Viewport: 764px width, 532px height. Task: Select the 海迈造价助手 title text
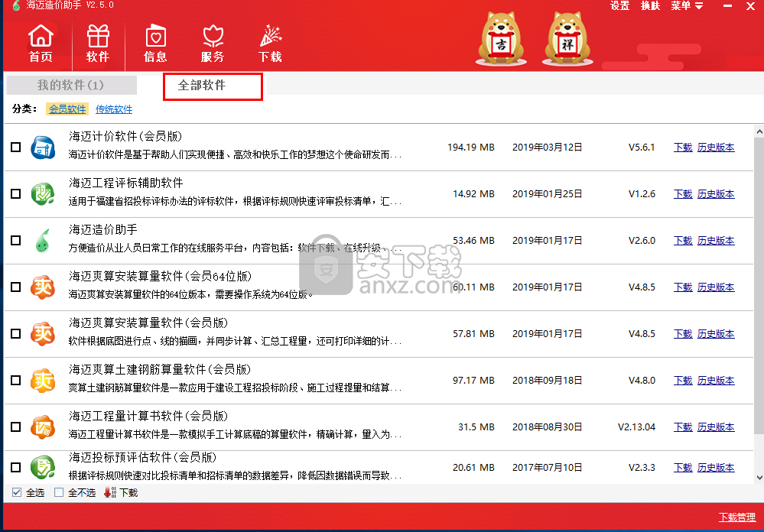coord(102,229)
